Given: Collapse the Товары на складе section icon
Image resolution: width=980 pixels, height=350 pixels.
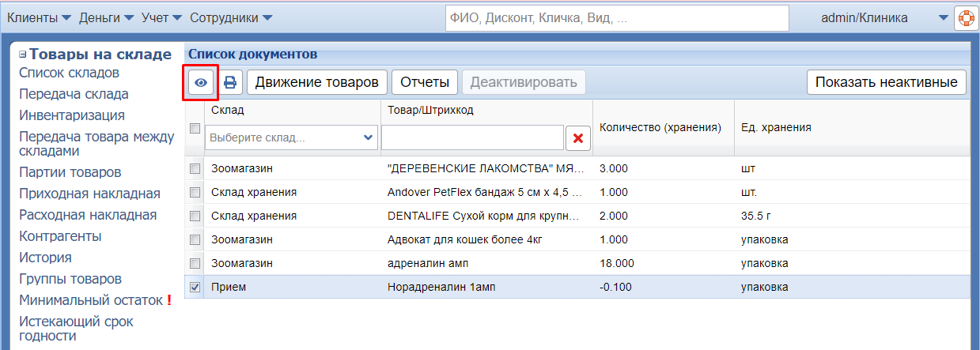Looking at the screenshot, I should coord(23,55).
